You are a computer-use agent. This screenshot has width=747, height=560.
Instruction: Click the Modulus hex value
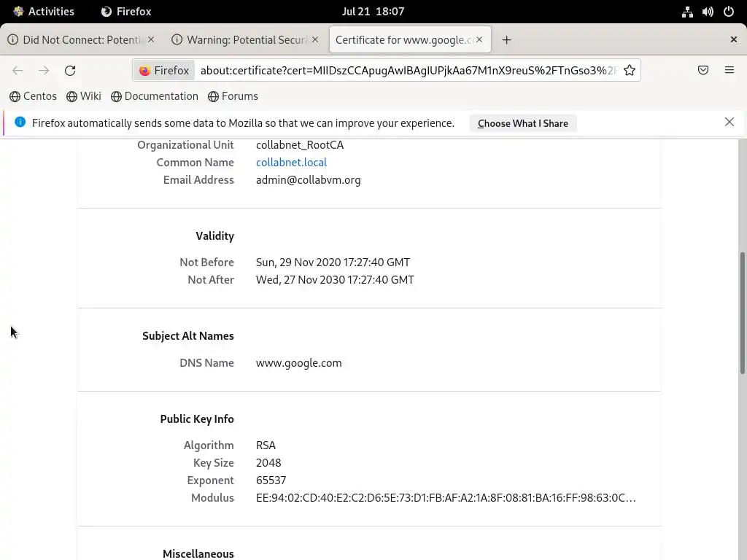pos(446,498)
